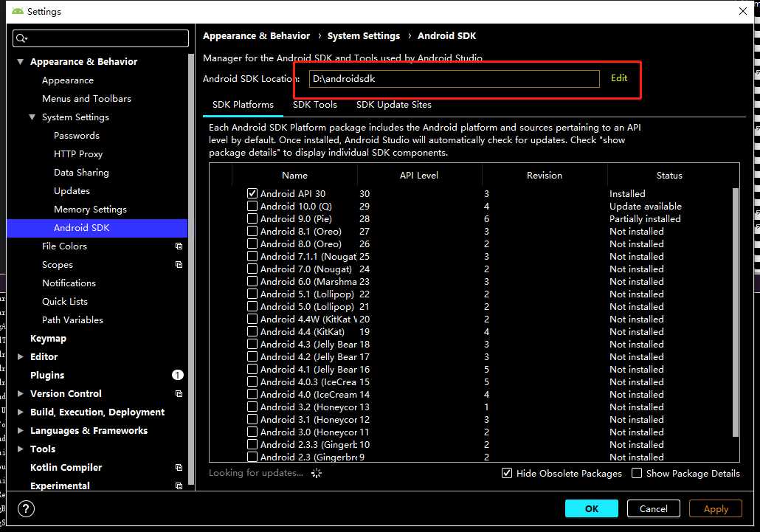Image resolution: width=760 pixels, height=532 pixels.
Task: Switch to the SDK Platforms tab
Action: coord(243,105)
